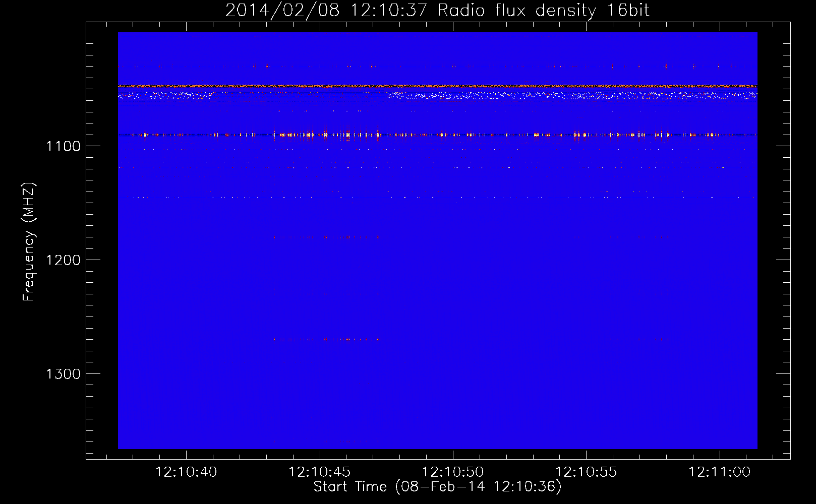Click the 'Frequency (MHZ)' axis label

click(29, 242)
